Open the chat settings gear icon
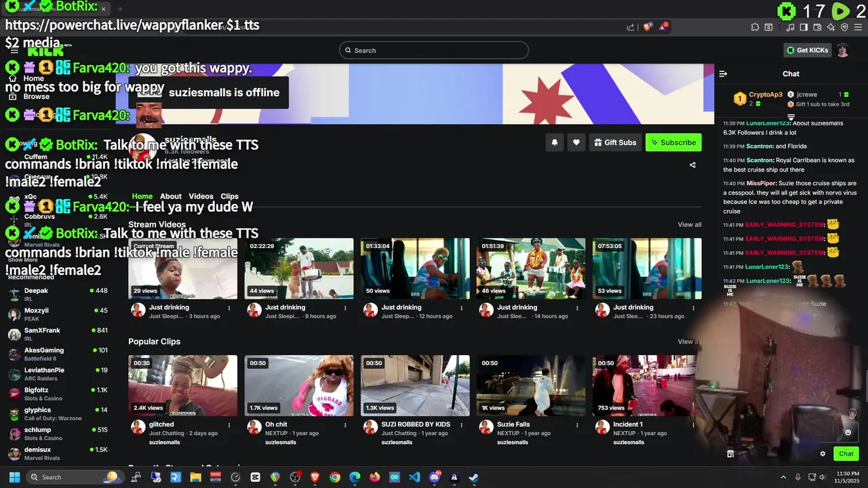The width and height of the screenshot is (868, 488). [823, 454]
